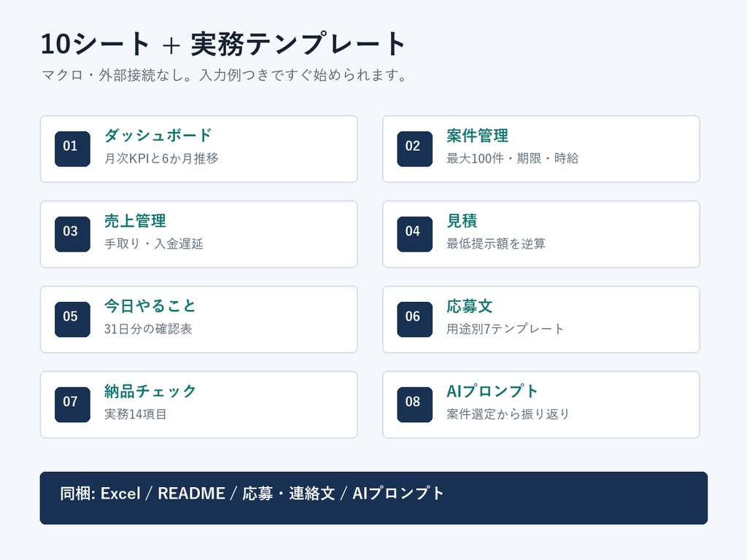747x560 pixels.
Task: Click the text 用途別7テンプレート
Action: click(505, 329)
